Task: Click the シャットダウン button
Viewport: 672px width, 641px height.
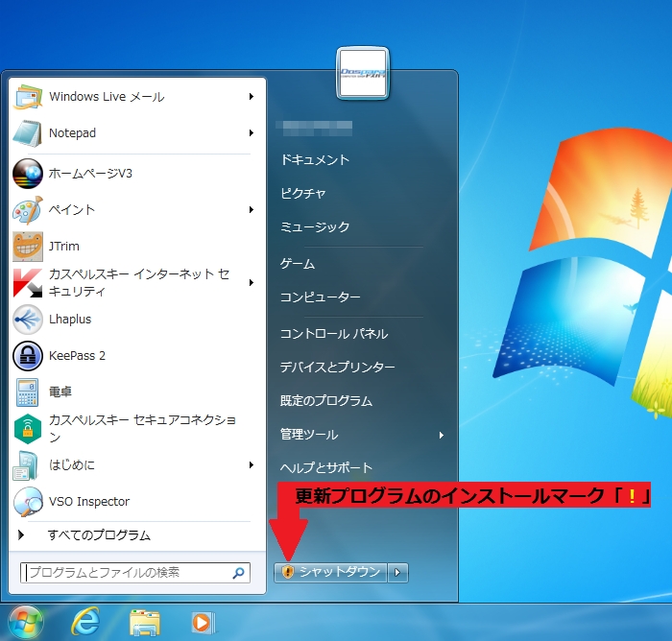Action: (330, 573)
